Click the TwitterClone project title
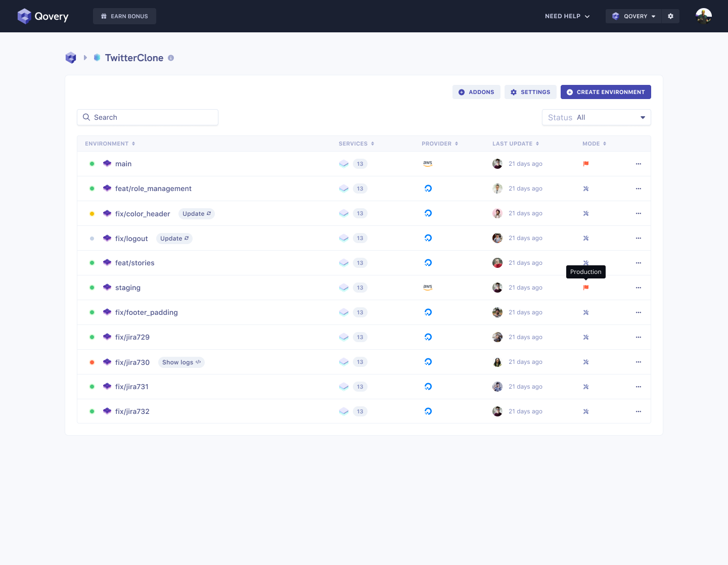Image resolution: width=728 pixels, height=565 pixels. click(134, 58)
